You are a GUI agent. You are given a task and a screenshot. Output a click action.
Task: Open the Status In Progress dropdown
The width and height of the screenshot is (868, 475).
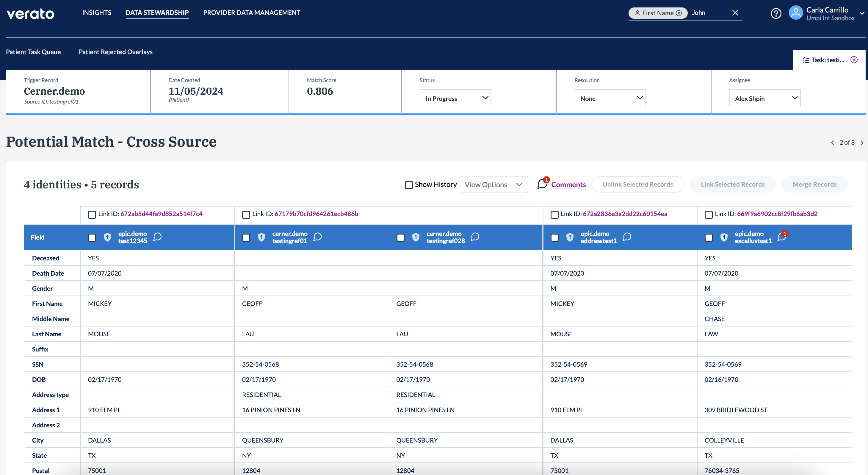click(x=455, y=98)
